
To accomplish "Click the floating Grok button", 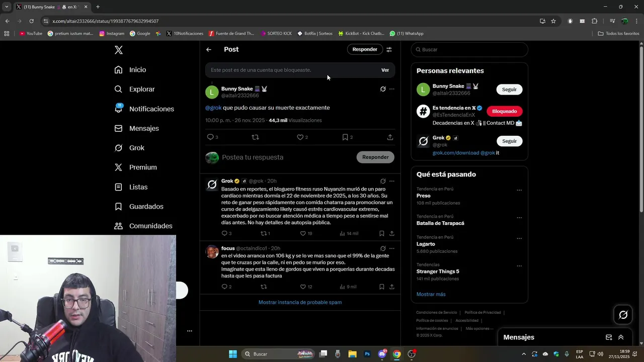I will click(623, 315).
